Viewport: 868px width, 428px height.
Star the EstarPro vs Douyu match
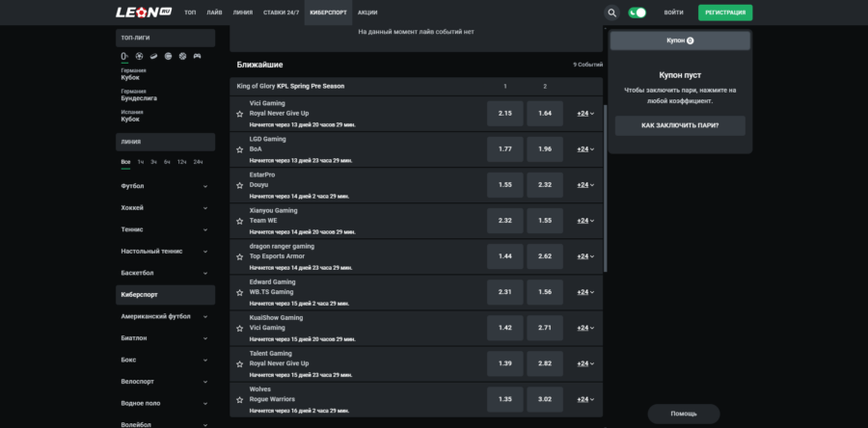coord(239,185)
